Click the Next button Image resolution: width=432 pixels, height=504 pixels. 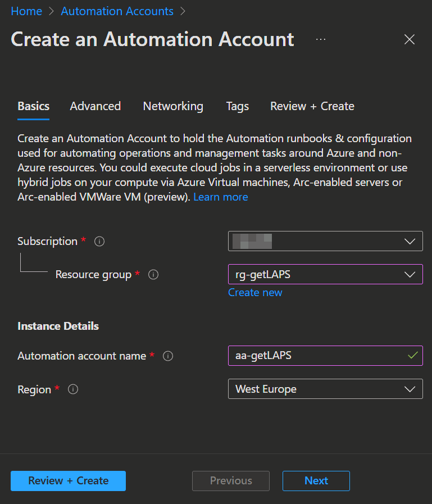(x=316, y=481)
